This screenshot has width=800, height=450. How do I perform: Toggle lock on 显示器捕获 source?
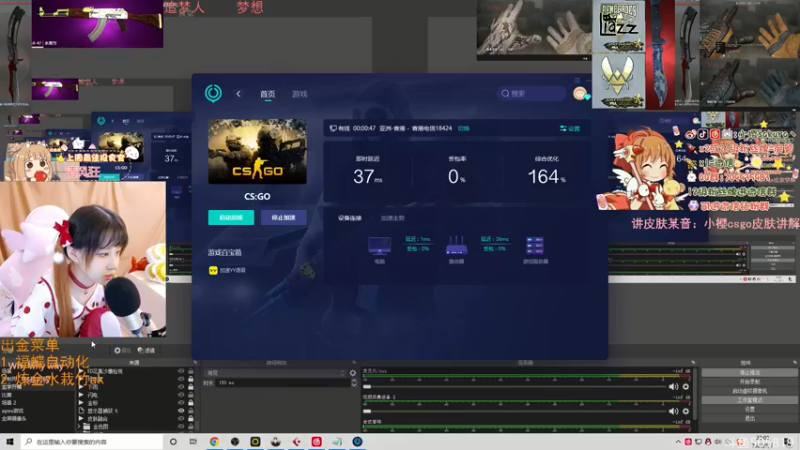191,411
